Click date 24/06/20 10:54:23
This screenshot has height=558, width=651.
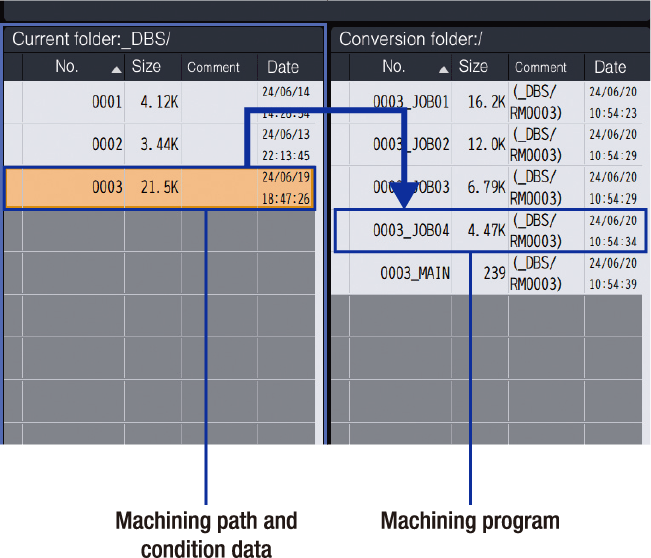click(613, 102)
